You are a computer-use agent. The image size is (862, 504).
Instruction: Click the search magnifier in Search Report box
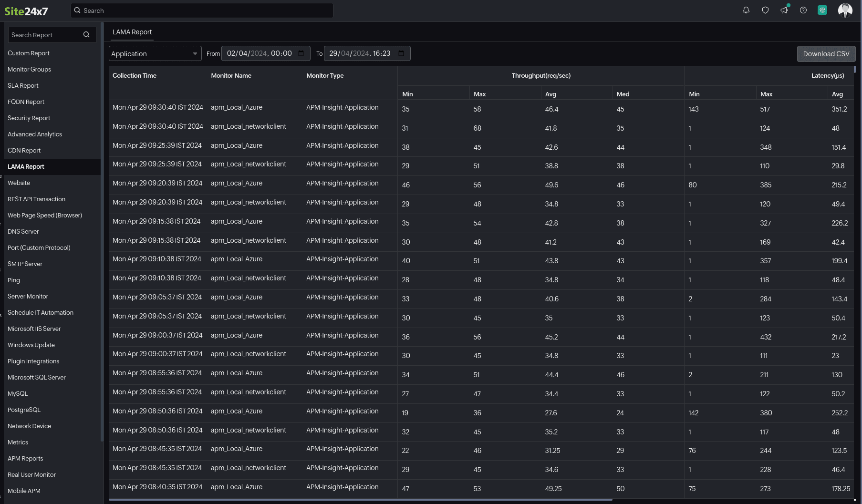click(x=86, y=34)
